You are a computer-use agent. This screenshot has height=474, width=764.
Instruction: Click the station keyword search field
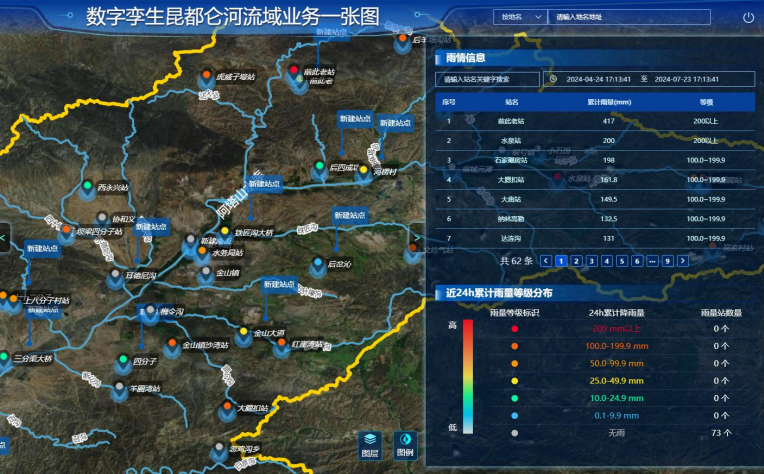pyautogui.click(x=487, y=79)
